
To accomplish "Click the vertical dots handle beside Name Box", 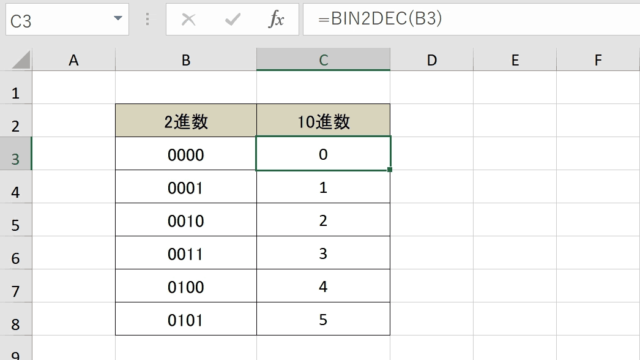I will [x=147, y=19].
